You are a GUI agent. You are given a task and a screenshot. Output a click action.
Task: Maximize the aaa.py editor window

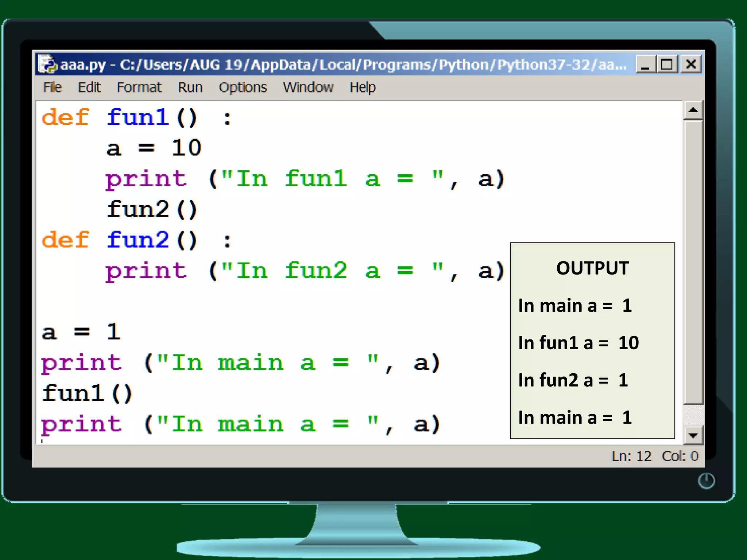point(667,65)
